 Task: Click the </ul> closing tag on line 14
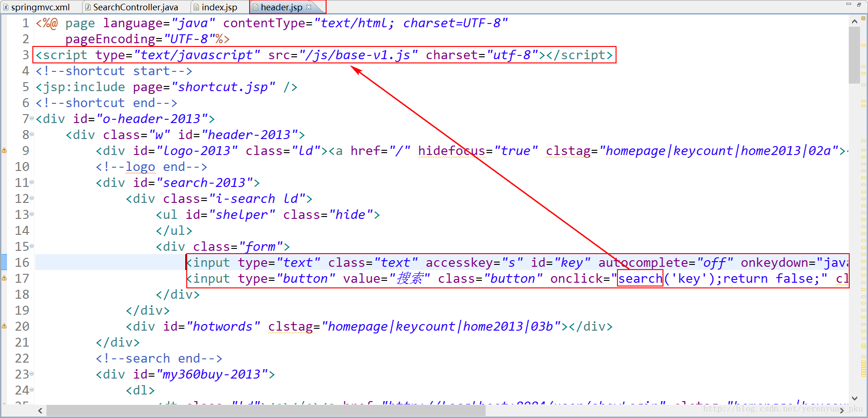174,231
